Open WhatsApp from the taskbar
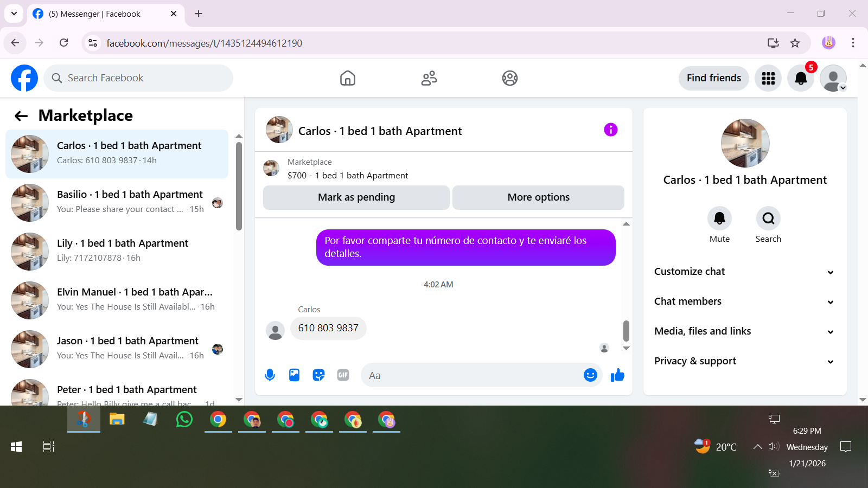The width and height of the screenshot is (868, 488). [184, 419]
